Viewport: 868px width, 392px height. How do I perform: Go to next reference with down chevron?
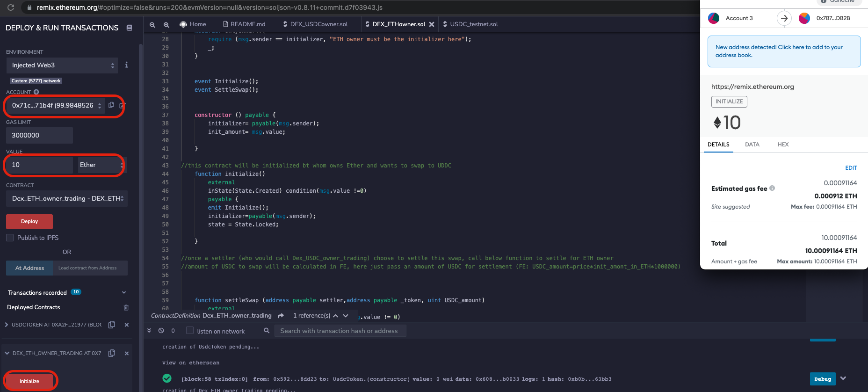coord(346,316)
